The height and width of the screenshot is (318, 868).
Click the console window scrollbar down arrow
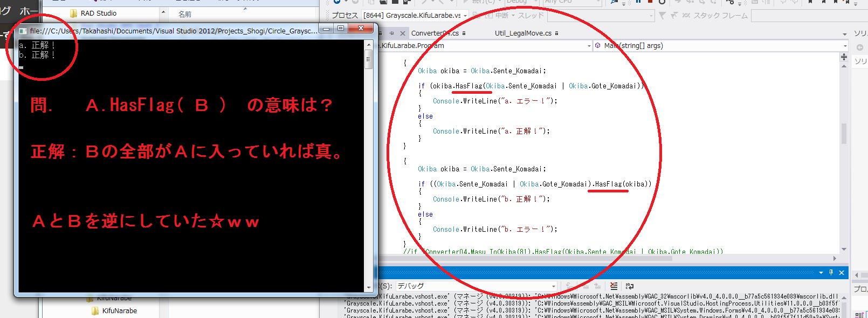tap(369, 288)
